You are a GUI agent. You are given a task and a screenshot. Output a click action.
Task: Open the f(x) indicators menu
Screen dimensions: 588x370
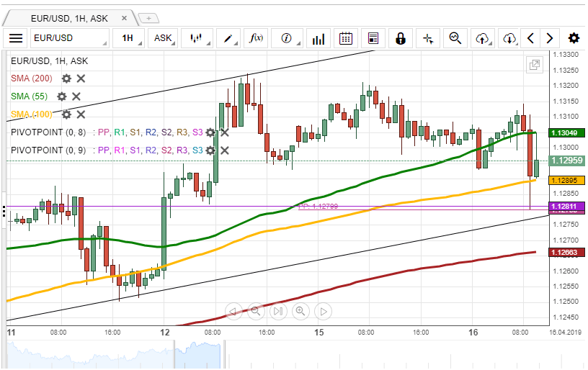click(x=257, y=38)
